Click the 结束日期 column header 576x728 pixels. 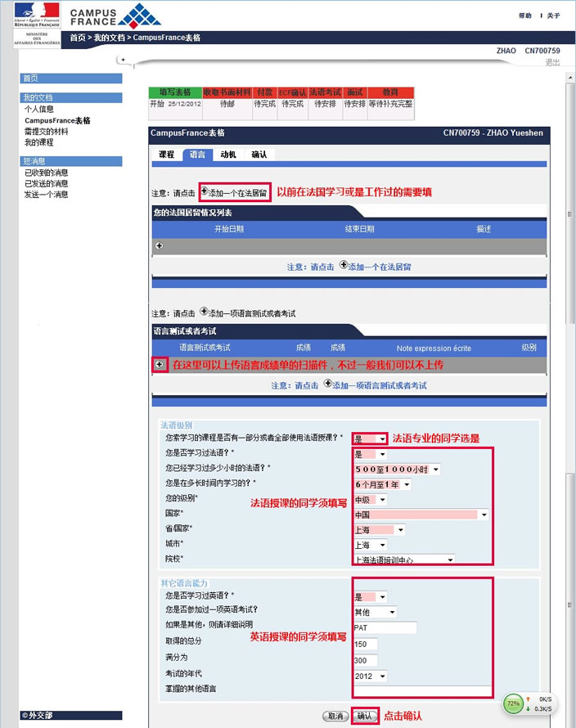pos(359,229)
